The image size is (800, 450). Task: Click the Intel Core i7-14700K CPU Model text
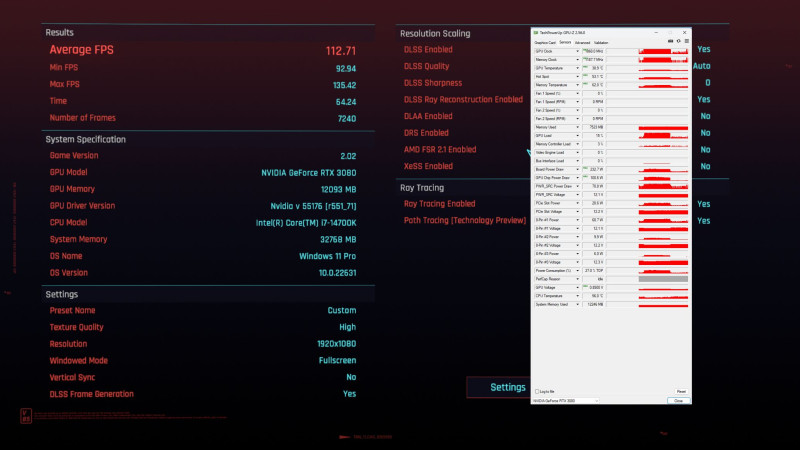(306, 223)
